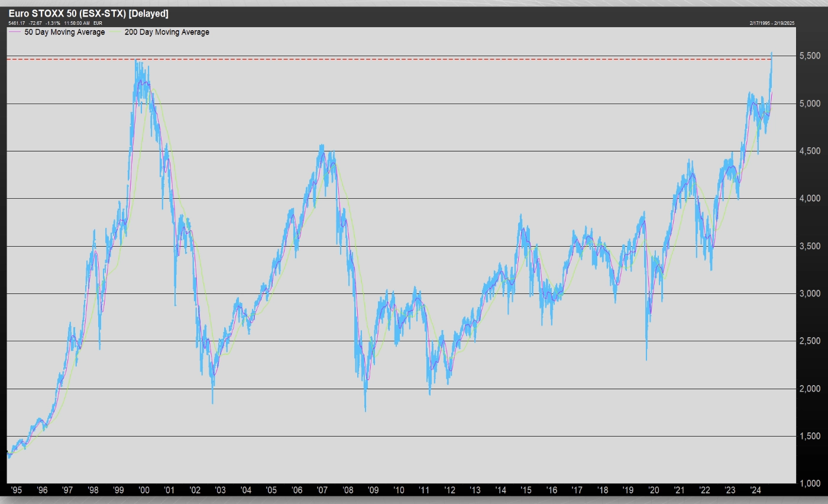Click the 5,000 y-axis label

pos(809,104)
